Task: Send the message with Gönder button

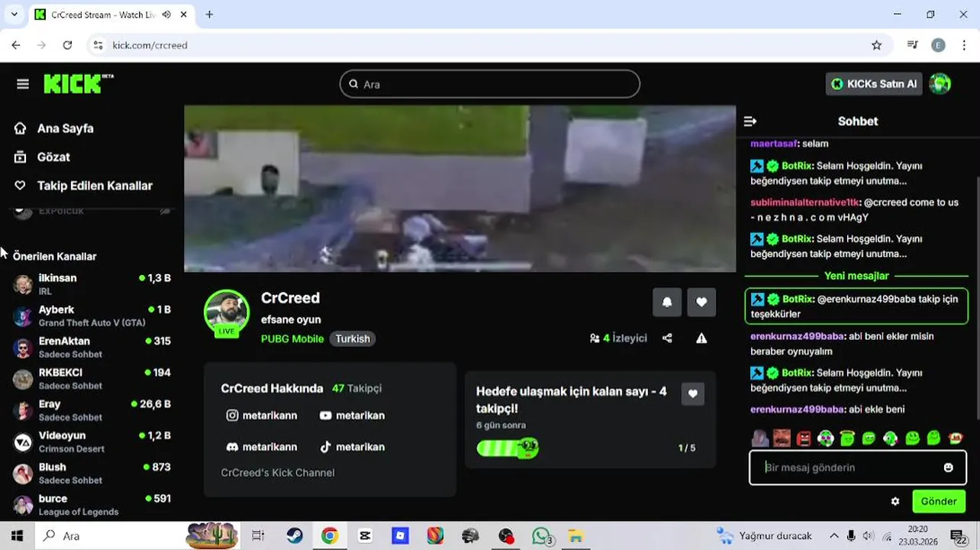Action: (939, 502)
